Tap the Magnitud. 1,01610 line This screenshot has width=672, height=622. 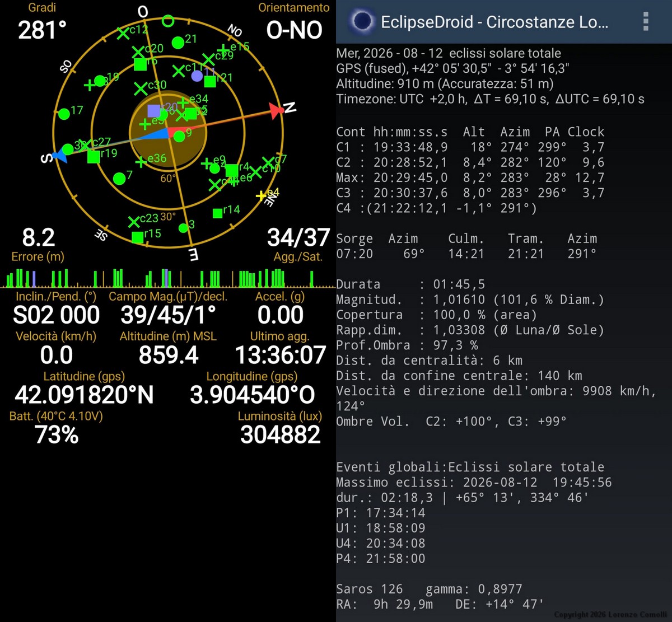pos(470,300)
